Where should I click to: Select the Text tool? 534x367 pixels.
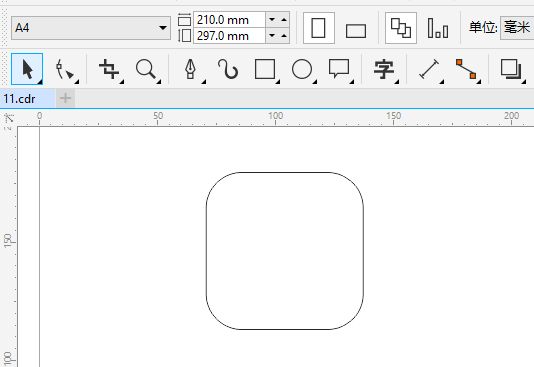(384, 69)
